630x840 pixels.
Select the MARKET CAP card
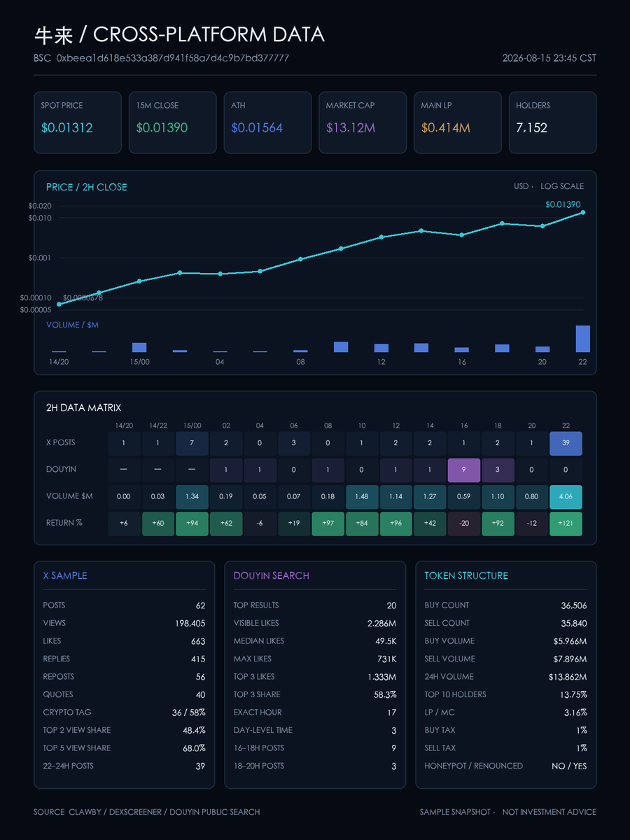point(362,122)
